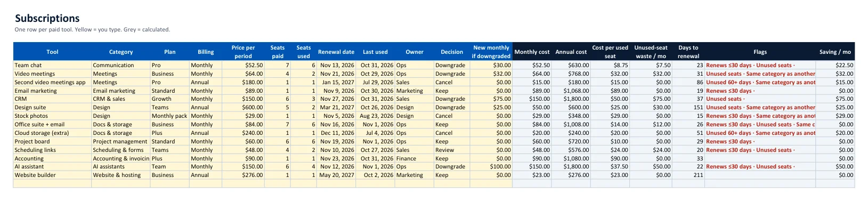
Task: Select the Days to renewal header
Action: point(688,52)
